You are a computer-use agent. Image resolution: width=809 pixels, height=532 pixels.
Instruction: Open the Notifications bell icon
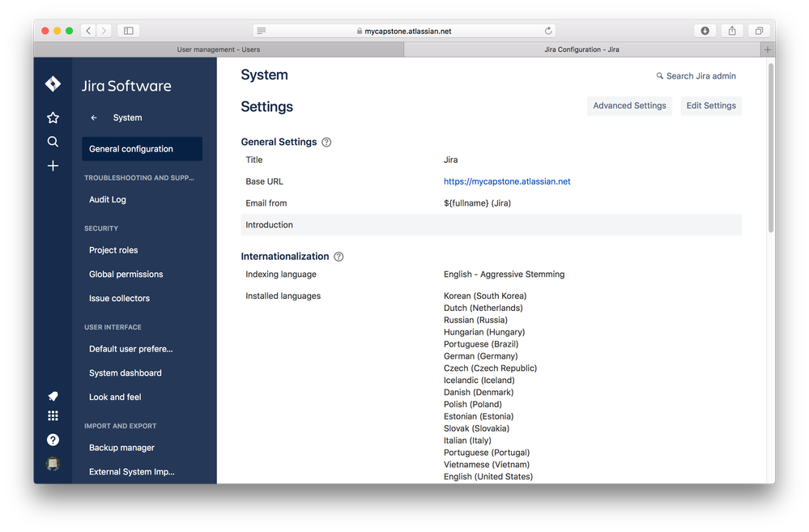[x=52, y=396]
